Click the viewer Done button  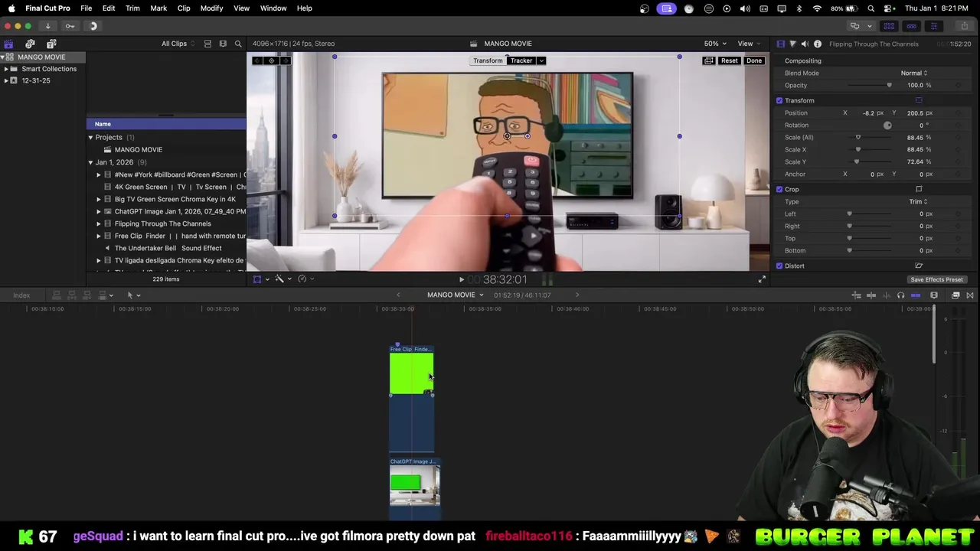click(754, 60)
